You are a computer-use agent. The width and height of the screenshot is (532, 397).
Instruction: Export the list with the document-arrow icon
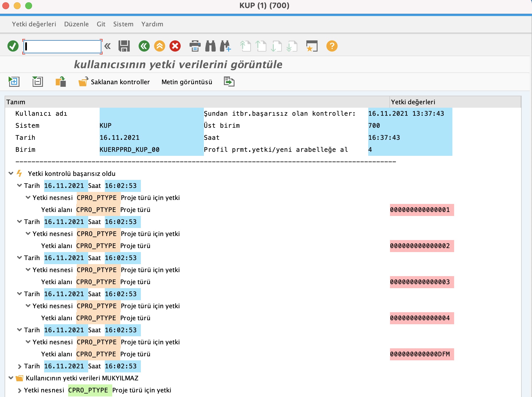click(x=229, y=82)
